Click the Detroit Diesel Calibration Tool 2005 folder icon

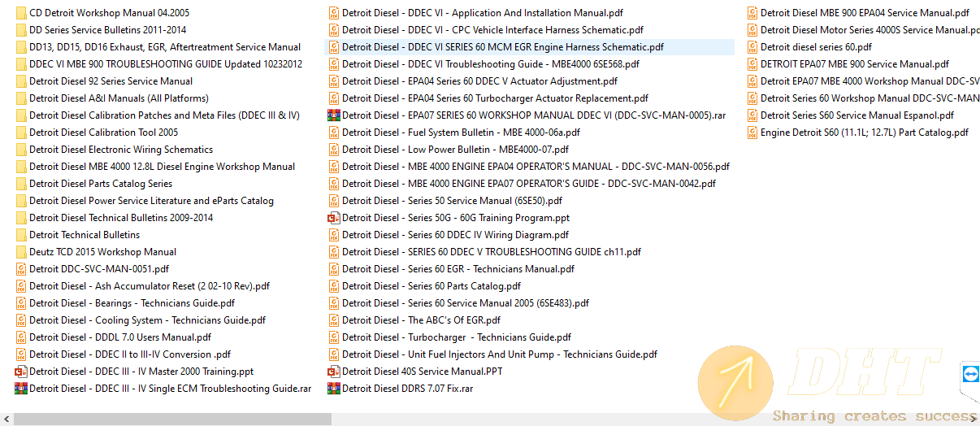click(21, 133)
